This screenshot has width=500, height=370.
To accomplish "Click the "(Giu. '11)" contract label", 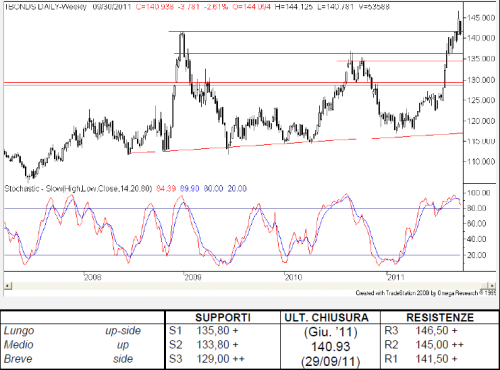I will click(330, 332).
